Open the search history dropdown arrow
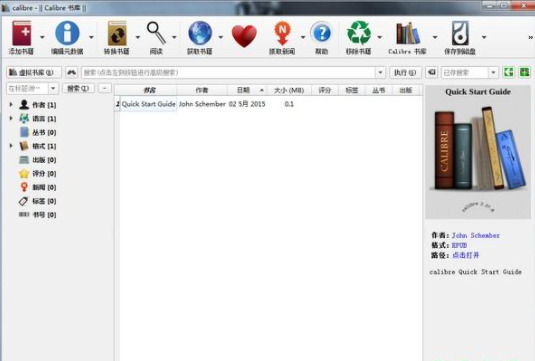The width and height of the screenshot is (535, 361). pos(380,72)
